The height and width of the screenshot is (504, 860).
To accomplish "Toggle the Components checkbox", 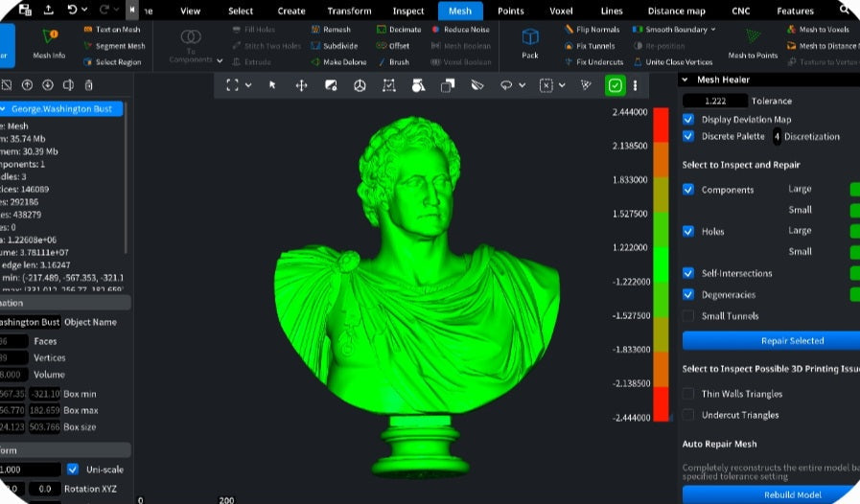I will pos(688,189).
